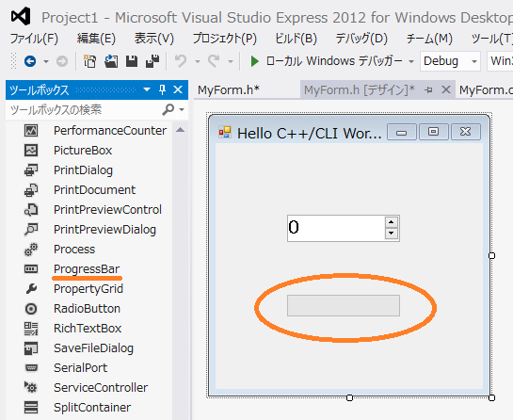513x420 pixels.
Task: Open the ビルド(B) menu
Action: click(x=297, y=39)
